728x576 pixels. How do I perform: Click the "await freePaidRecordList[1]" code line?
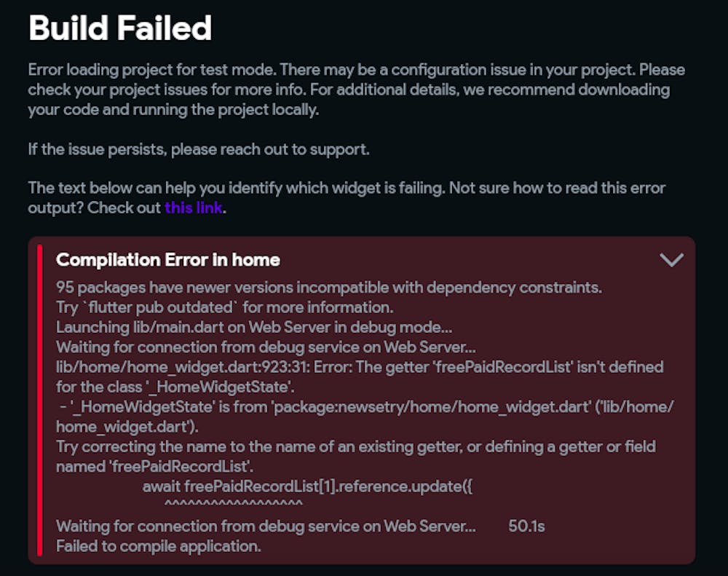click(x=307, y=486)
